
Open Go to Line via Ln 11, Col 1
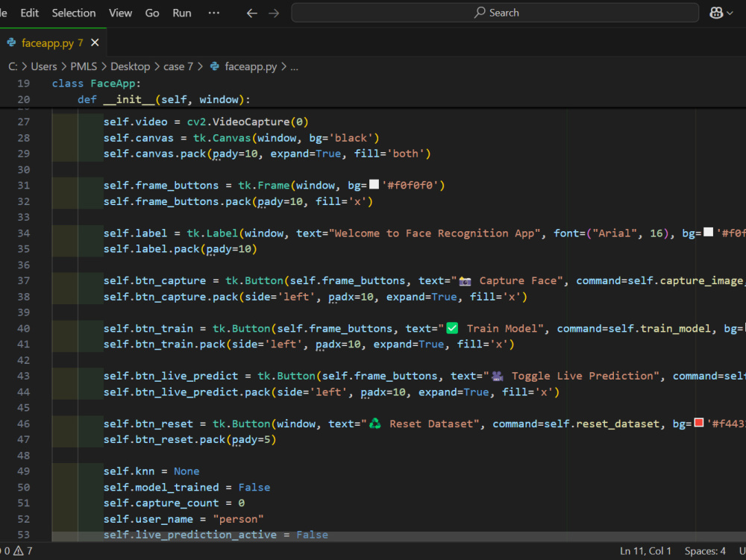[x=645, y=551]
